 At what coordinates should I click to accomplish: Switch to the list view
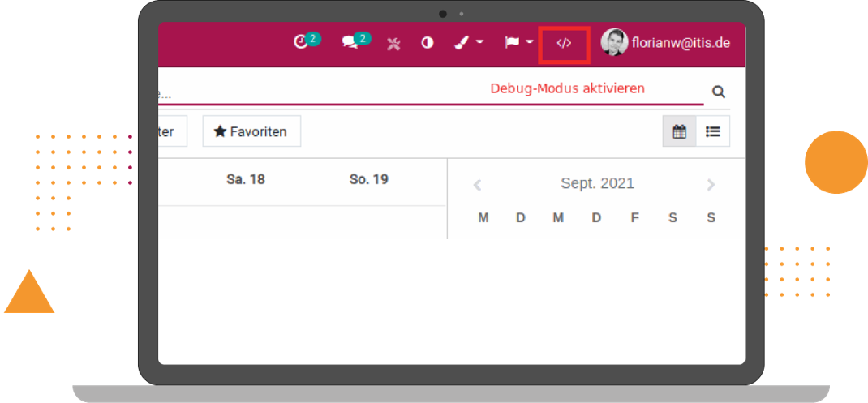coord(713,131)
